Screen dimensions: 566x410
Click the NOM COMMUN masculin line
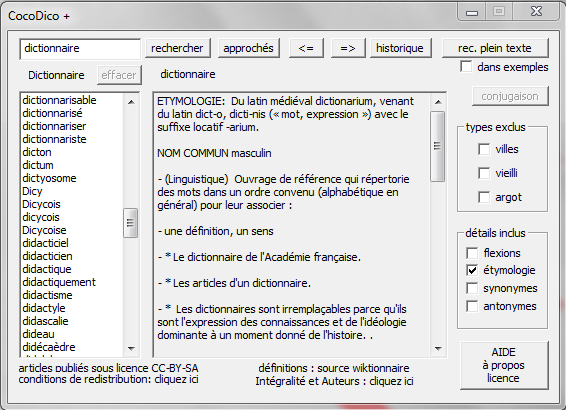214,153
